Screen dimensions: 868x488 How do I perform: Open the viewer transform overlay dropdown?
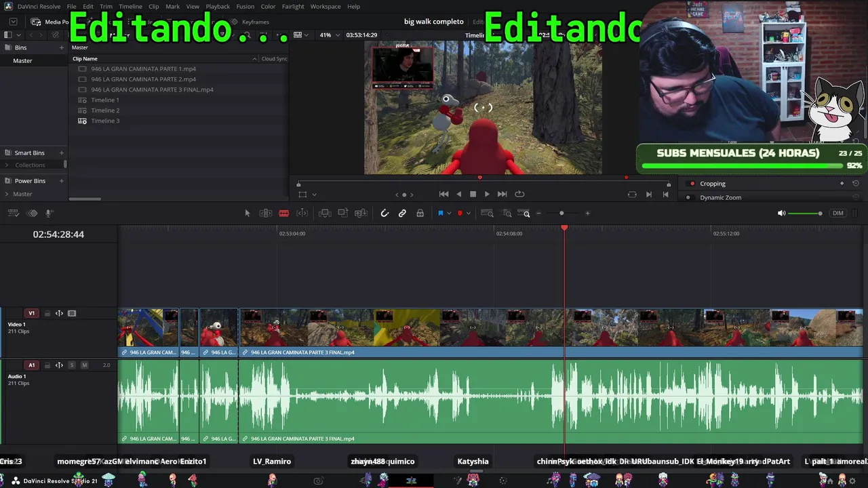coord(314,195)
